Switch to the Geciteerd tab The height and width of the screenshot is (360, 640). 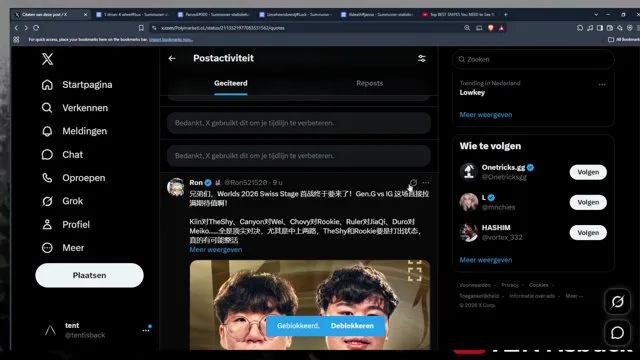pyautogui.click(x=231, y=83)
